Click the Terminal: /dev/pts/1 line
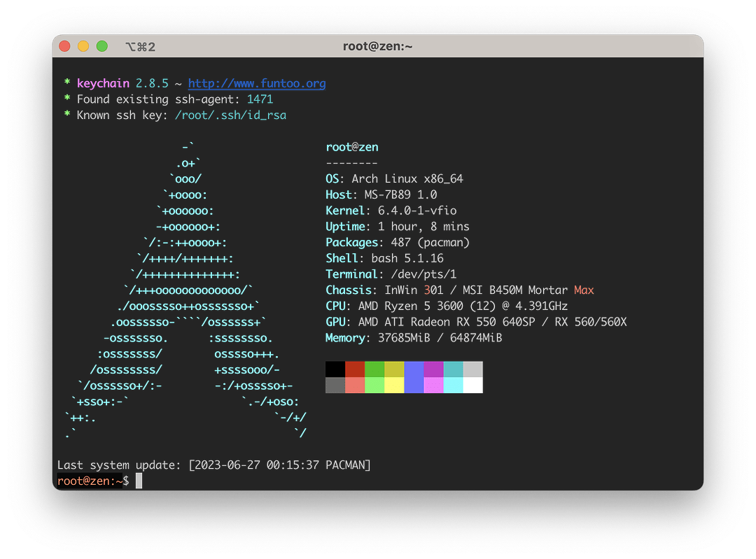Image resolution: width=756 pixels, height=559 pixels. [x=391, y=274]
